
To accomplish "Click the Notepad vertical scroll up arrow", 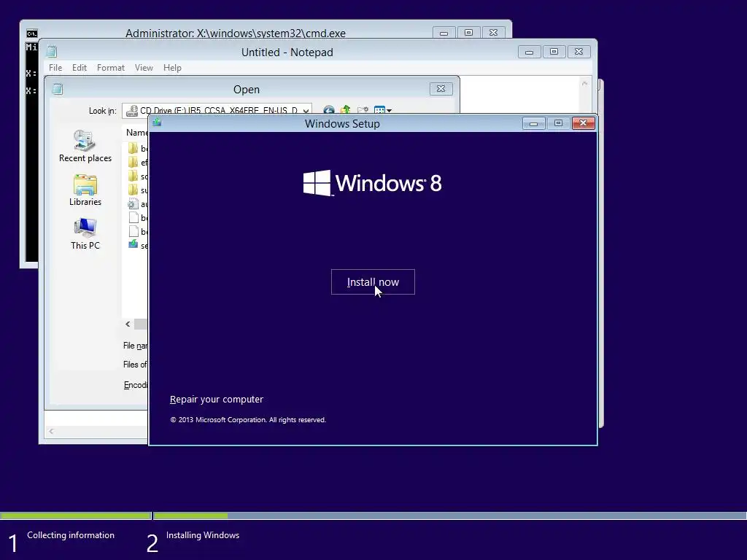I will pos(584,84).
